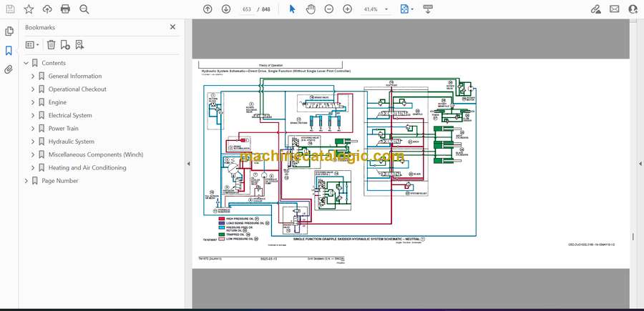Viewport: 644px width, 311px height.
Task: Click the zoom in plus button
Action: coord(348,9)
